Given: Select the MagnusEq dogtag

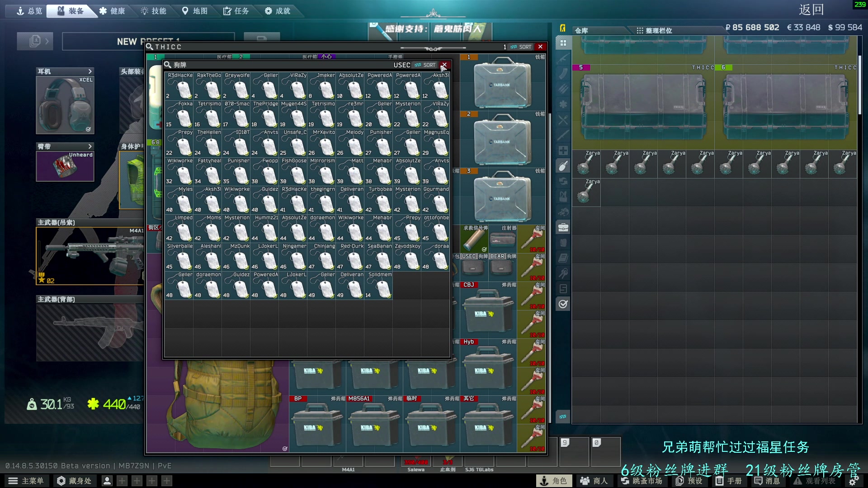Looking at the screenshot, I should (x=435, y=143).
